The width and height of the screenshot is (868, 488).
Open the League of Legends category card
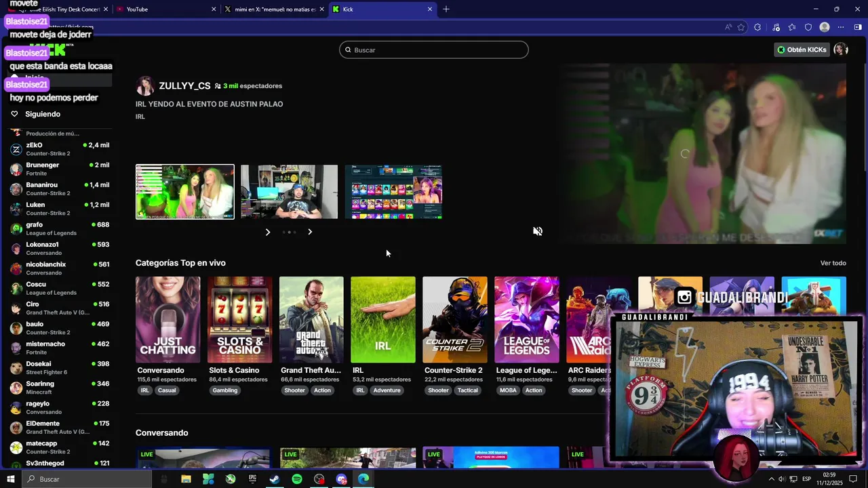tap(527, 319)
